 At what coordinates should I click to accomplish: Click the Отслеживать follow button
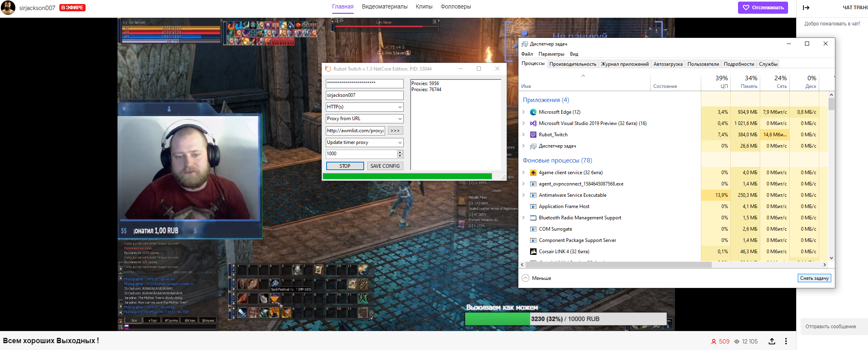[763, 8]
